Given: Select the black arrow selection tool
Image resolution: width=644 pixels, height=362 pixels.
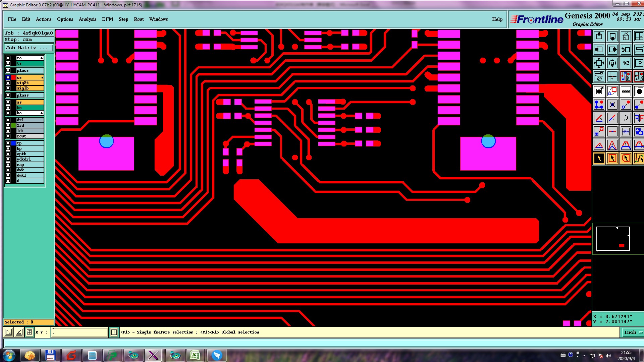Looking at the screenshot, I should click(599, 158).
